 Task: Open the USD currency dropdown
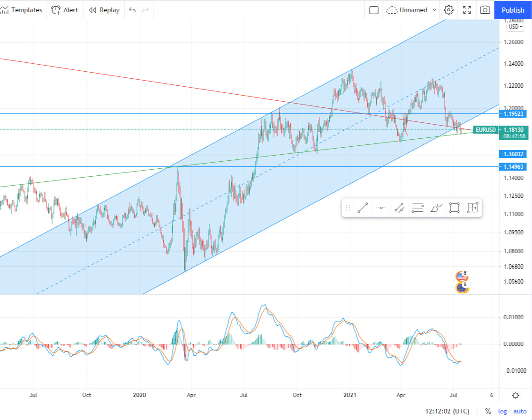[x=515, y=27]
